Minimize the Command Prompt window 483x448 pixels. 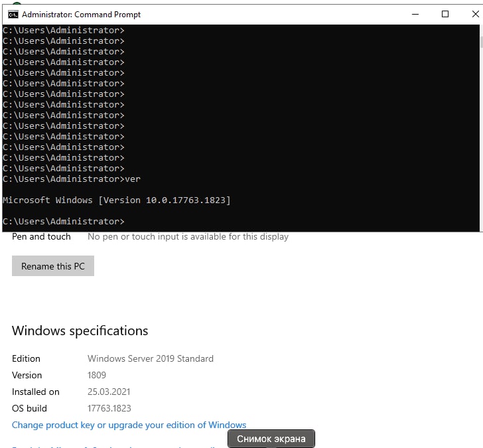tap(415, 14)
